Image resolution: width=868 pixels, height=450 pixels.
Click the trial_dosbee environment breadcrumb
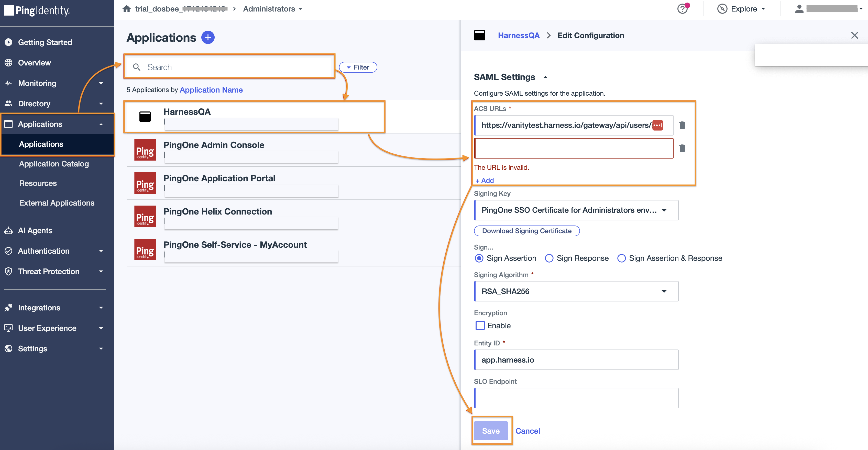(181, 9)
